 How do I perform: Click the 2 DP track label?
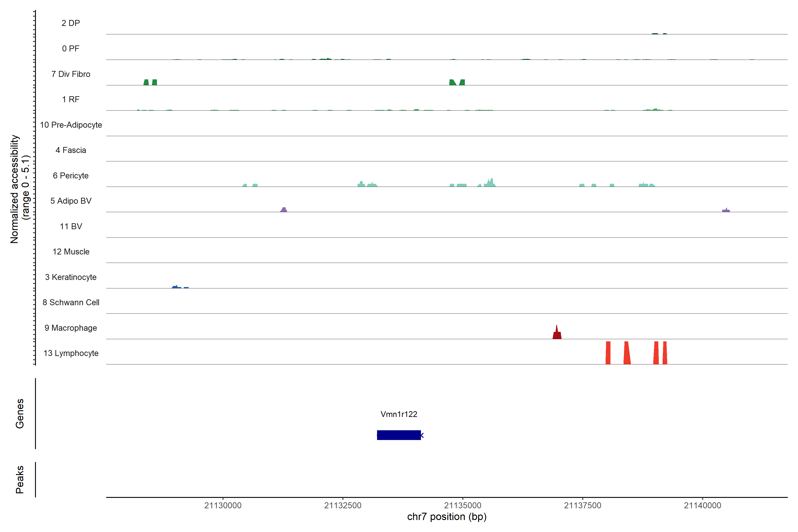click(x=70, y=23)
